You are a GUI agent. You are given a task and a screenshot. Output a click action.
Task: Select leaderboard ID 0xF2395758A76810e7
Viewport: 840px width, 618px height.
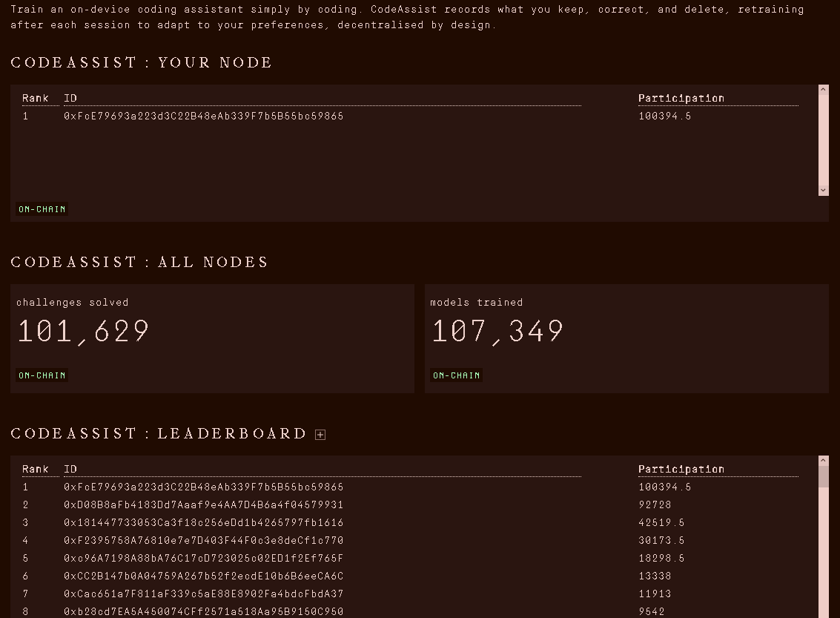pos(204,540)
